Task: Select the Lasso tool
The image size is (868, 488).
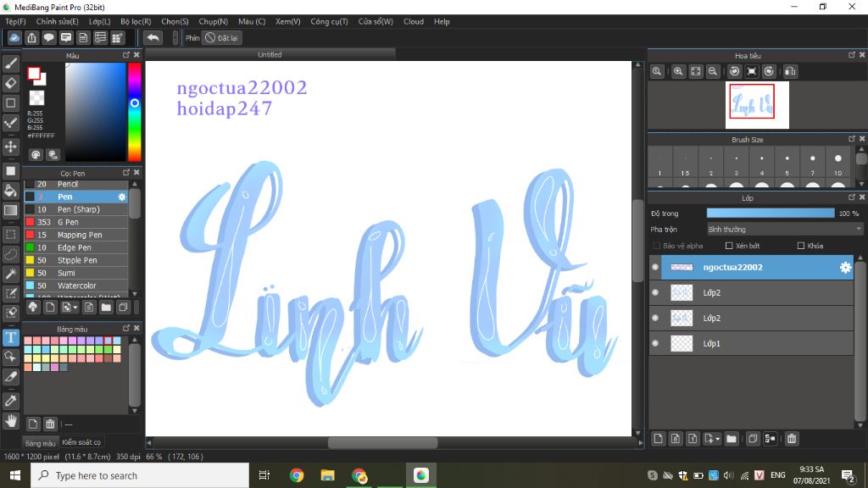Action: (10, 254)
